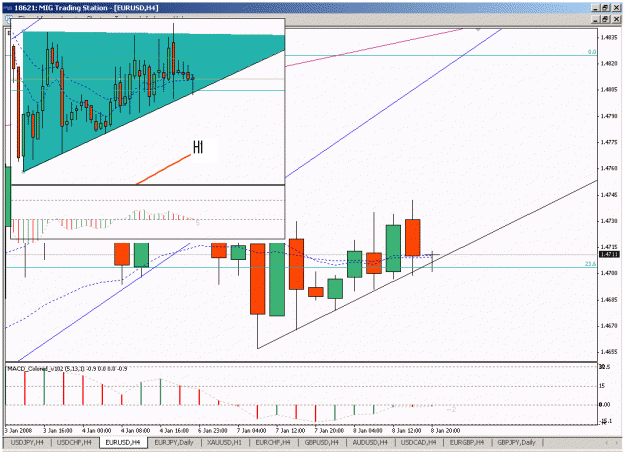Minimize the MIG Trading Station window

(x=596, y=8)
